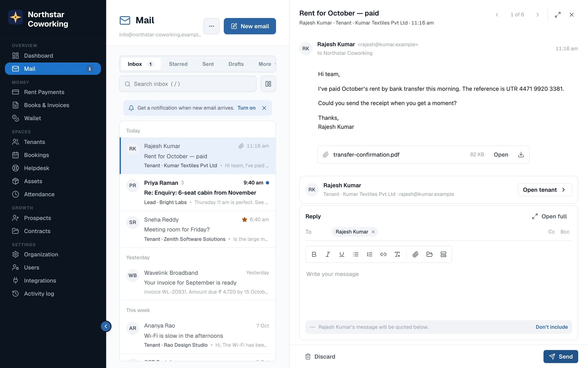The height and width of the screenshot is (368, 588).
Task: Click Don't include quoted message
Action: 551,327
